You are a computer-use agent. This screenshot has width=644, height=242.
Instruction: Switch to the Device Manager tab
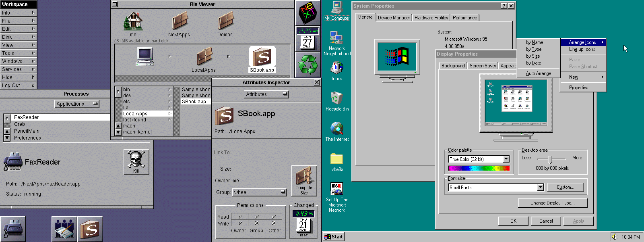[x=394, y=18]
